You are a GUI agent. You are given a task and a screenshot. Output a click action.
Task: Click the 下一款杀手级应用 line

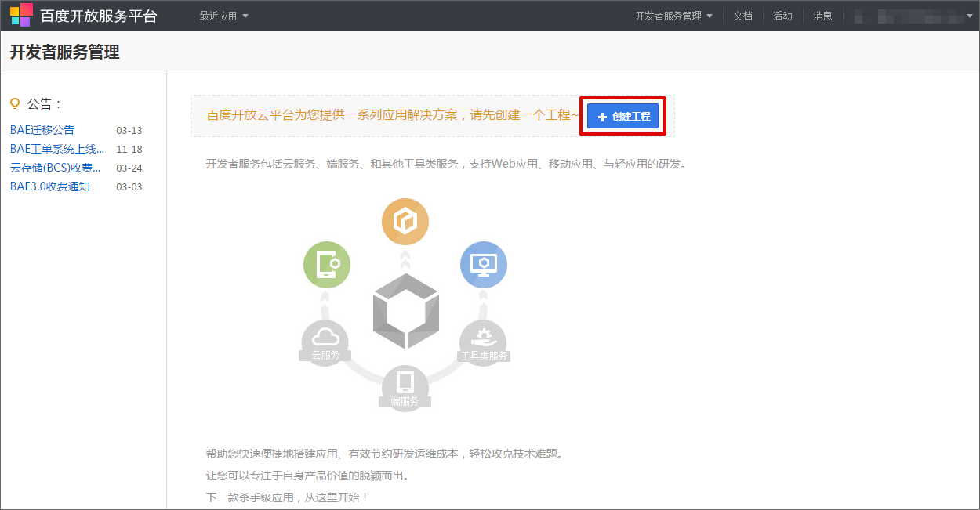[287, 497]
